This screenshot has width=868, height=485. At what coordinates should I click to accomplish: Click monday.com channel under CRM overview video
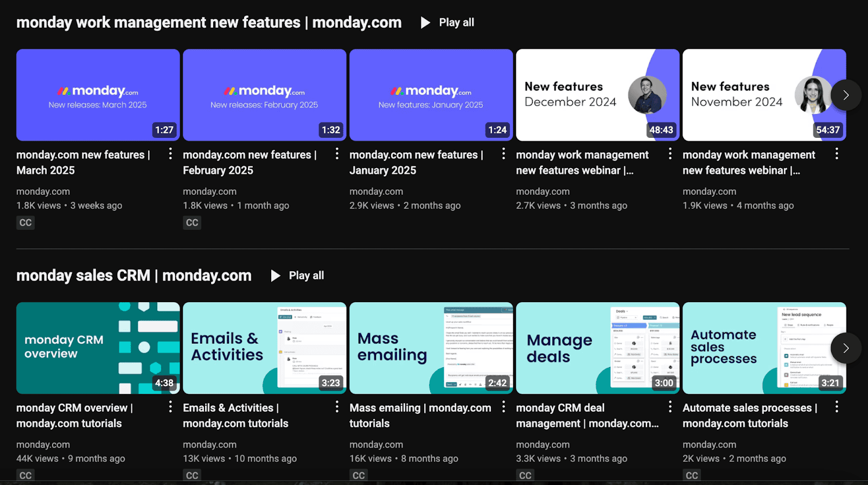[43, 444]
